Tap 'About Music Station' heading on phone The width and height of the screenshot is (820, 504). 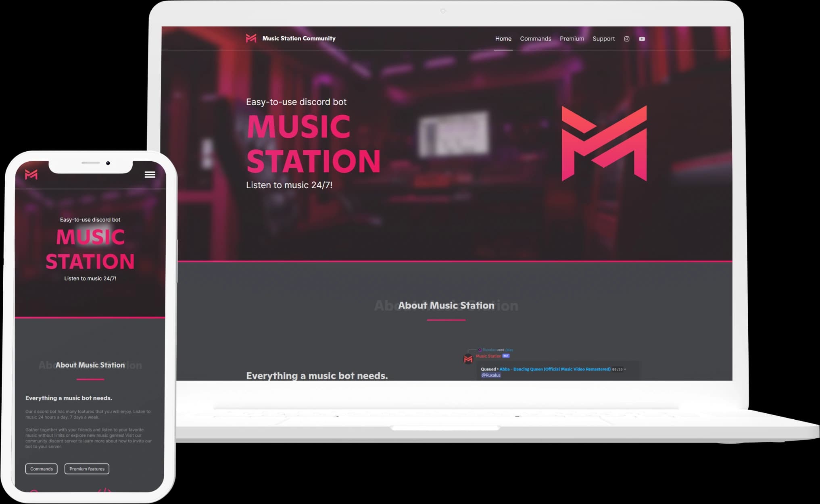[x=90, y=365]
